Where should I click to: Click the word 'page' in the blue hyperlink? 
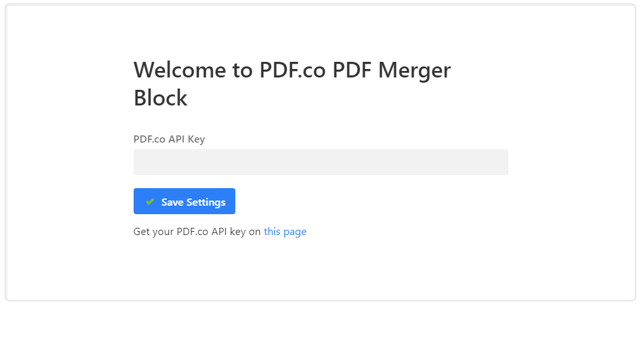(x=295, y=232)
